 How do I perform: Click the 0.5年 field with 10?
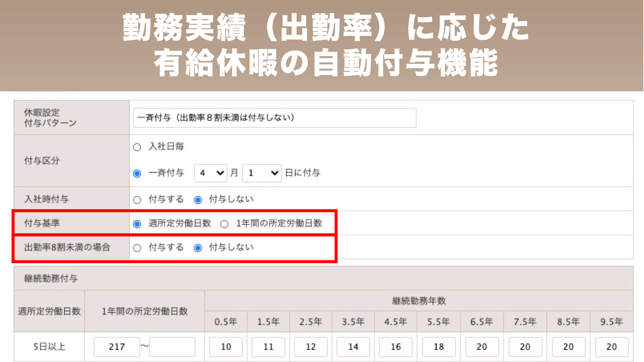(x=226, y=347)
